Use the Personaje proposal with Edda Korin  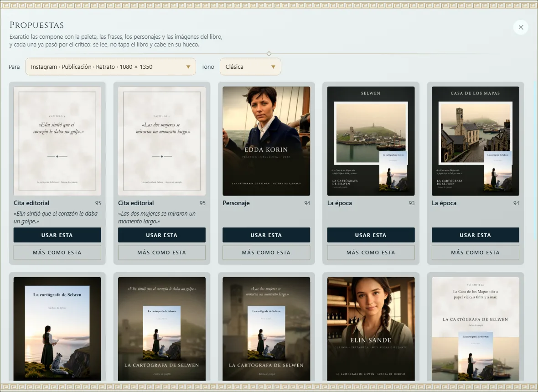coord(266,235)
